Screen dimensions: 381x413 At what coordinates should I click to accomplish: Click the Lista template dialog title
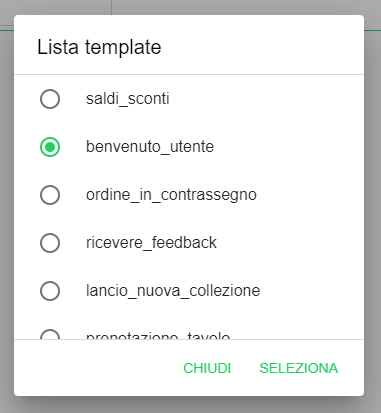coord(99,47)
